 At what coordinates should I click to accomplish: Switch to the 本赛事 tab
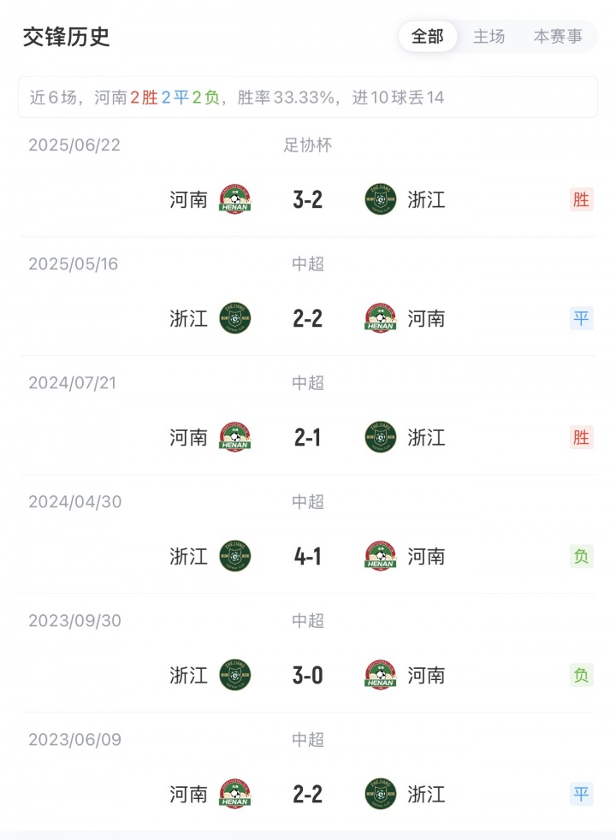pos(558,37)
